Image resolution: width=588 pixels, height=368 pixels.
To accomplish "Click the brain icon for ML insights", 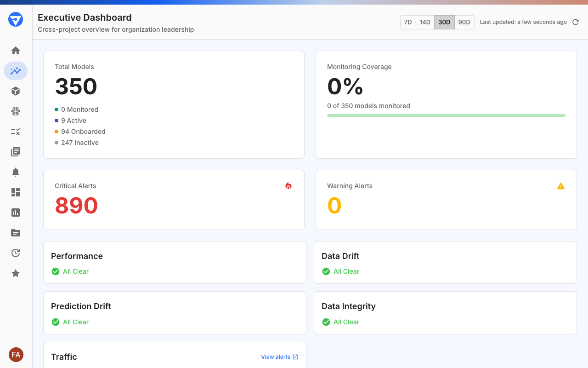I will [16, 111].
